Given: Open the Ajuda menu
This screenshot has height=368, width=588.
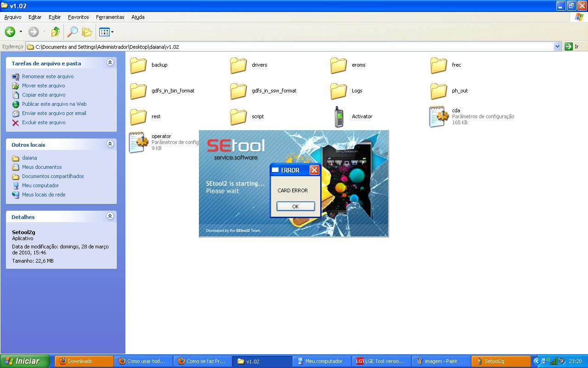Looking at the screenshot, I should pos(138,17).
